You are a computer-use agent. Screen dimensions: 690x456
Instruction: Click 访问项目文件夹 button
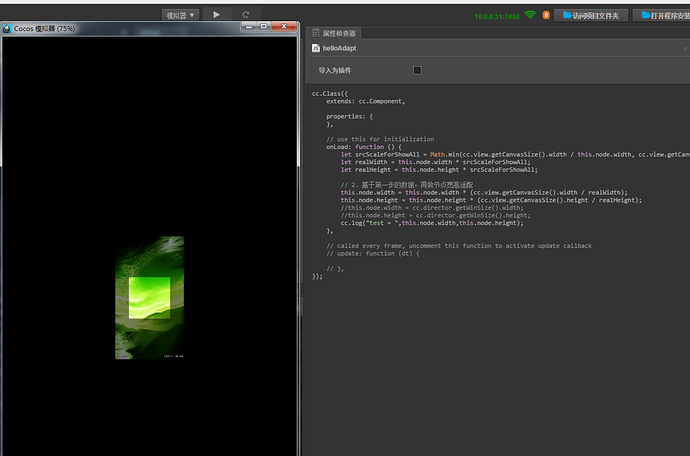591,15
